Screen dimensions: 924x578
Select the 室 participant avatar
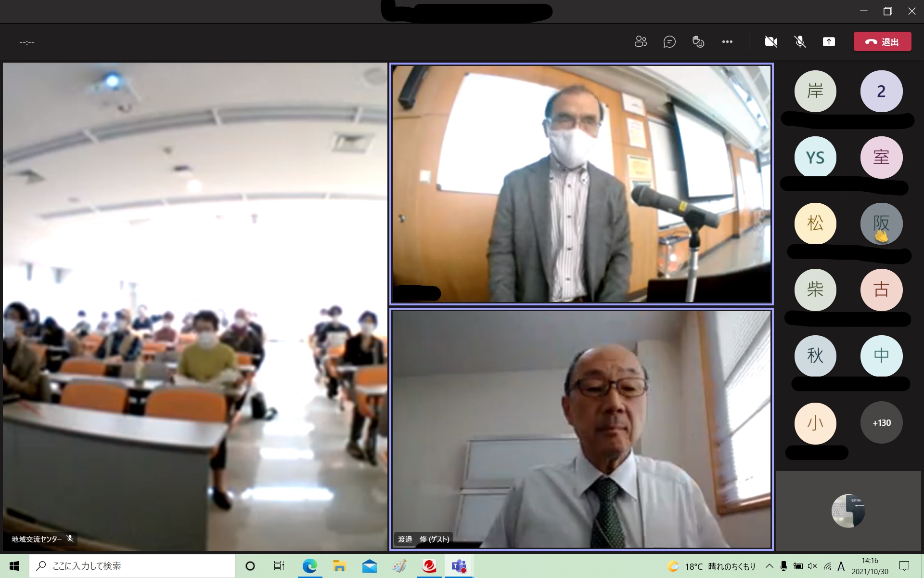click(881, 158)
